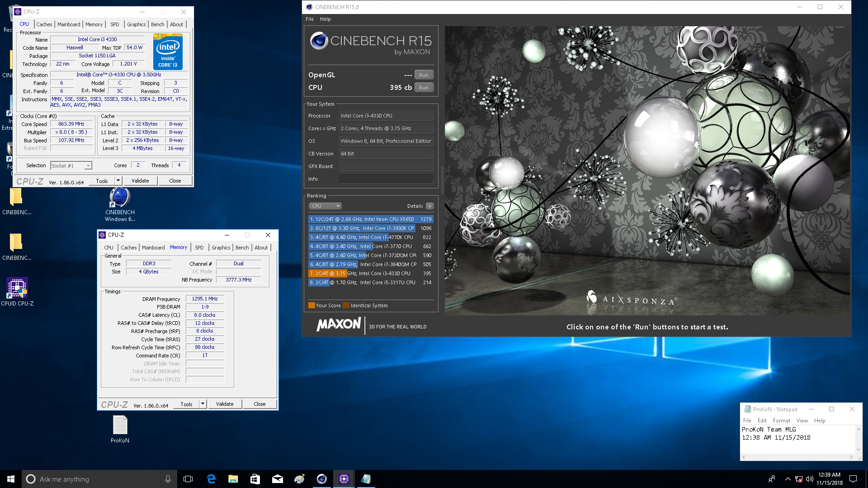Click the Notepad title bar icon
This screenshot has height=488, width=868.
pyautogui.click(x=747, y=409)
